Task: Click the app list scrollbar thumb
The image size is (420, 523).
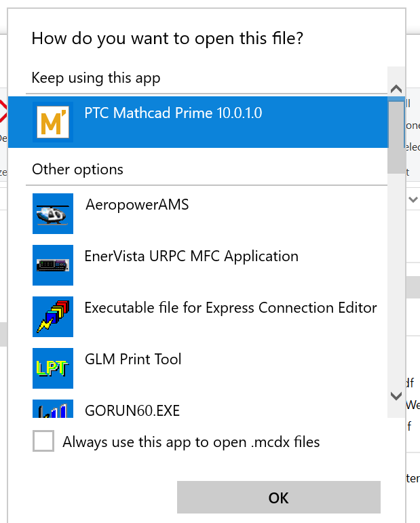Action: tap(396, 136)
